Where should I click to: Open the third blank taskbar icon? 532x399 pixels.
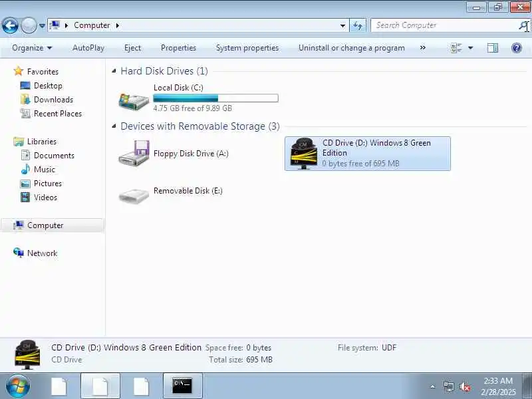[x=141, y=386]
